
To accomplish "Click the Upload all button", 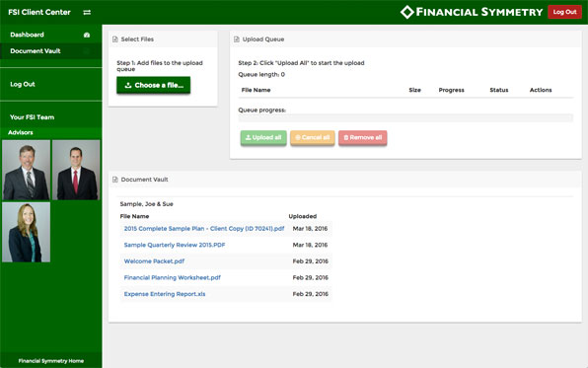I will pyautogui.click(x=263, y=137).
